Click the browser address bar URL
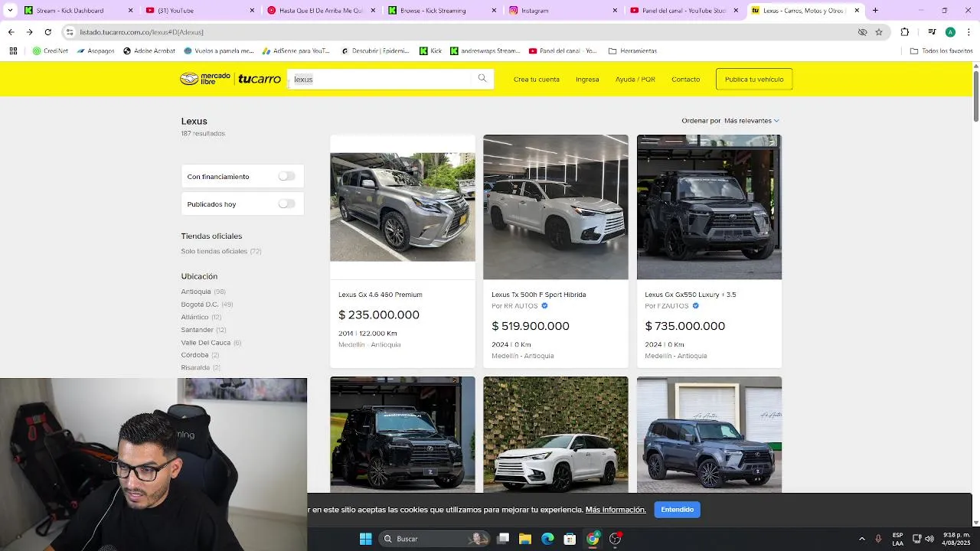Image resolution: width=980 pixels, height=551 pixels. 142,32
